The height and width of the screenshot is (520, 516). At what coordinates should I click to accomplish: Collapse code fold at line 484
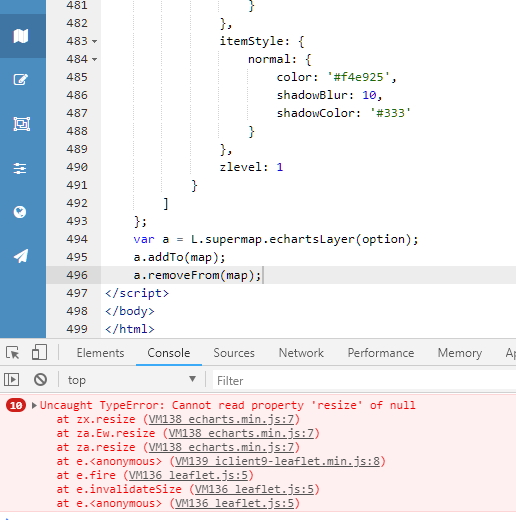point(95,59)
